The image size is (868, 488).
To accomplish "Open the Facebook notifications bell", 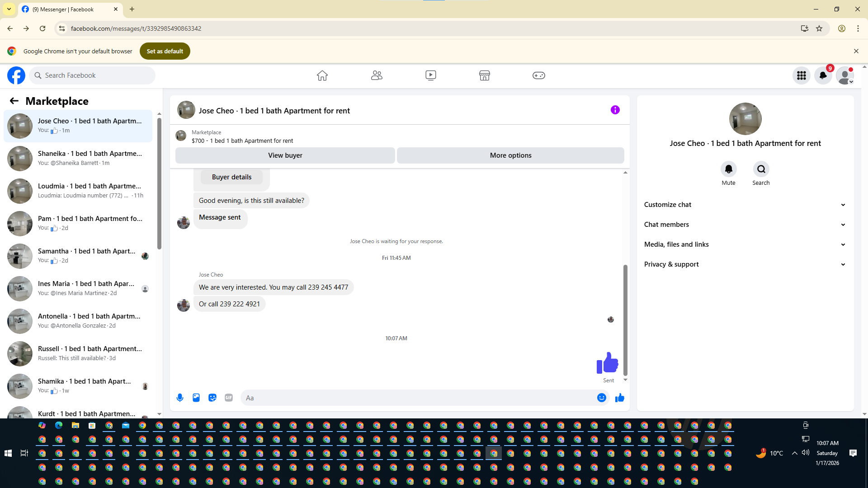I will point(823,75).
